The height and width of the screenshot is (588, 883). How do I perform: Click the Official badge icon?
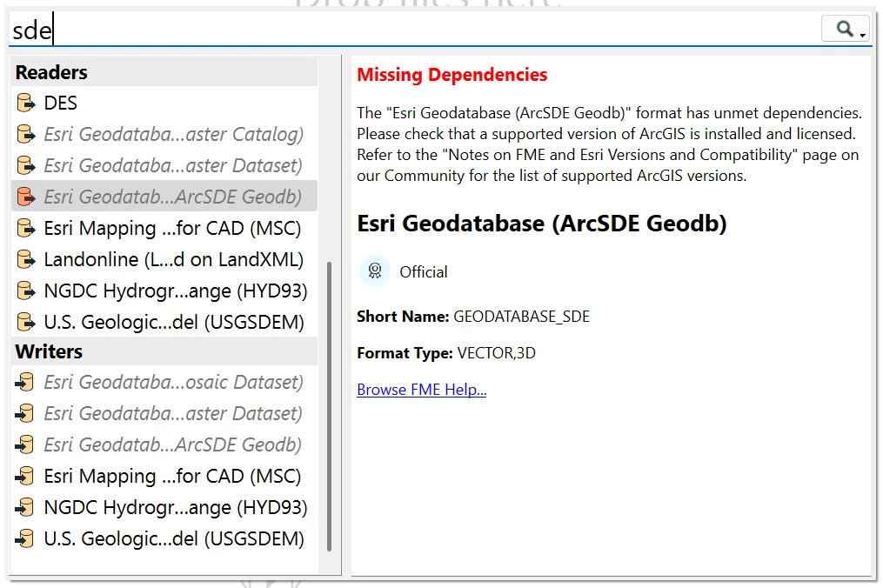[x=374, y=271]
